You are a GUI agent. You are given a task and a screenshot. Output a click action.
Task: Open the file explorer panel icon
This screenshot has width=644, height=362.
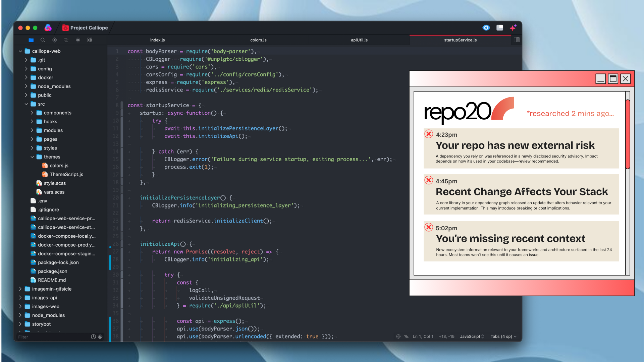[x=31, y=40]
